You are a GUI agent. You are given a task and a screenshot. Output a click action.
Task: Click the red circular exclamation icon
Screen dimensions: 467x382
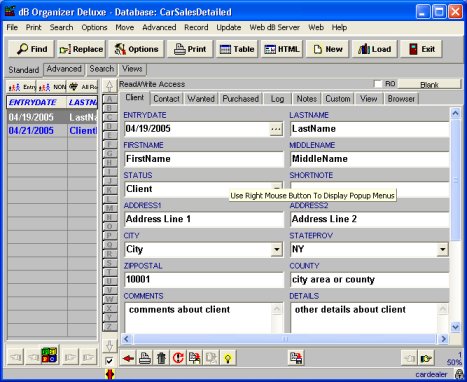(178, 359)
